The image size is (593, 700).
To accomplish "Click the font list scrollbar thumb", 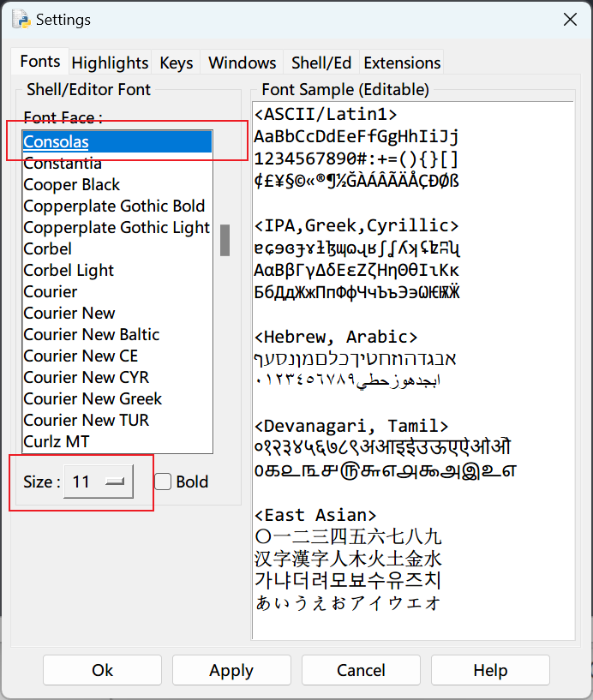I will click(x=225, y=240).
